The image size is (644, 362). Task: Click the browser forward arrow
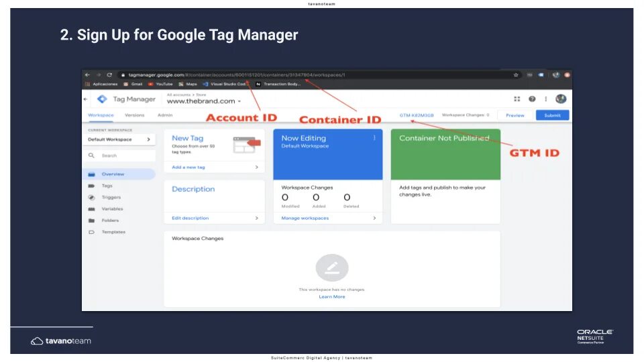pyautogui.click(x=99, y=74)
